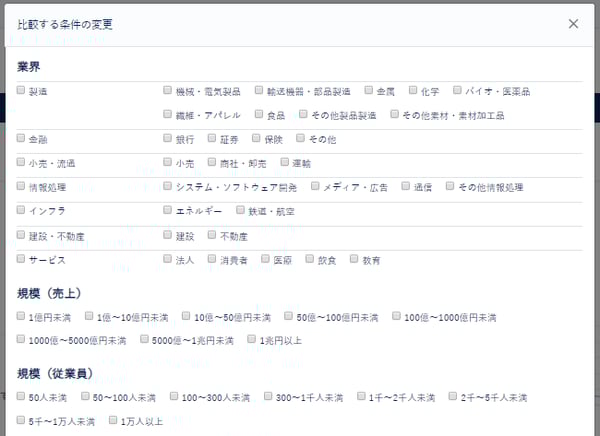Tick employee size 5千〜1万人未満

[21, 420]
